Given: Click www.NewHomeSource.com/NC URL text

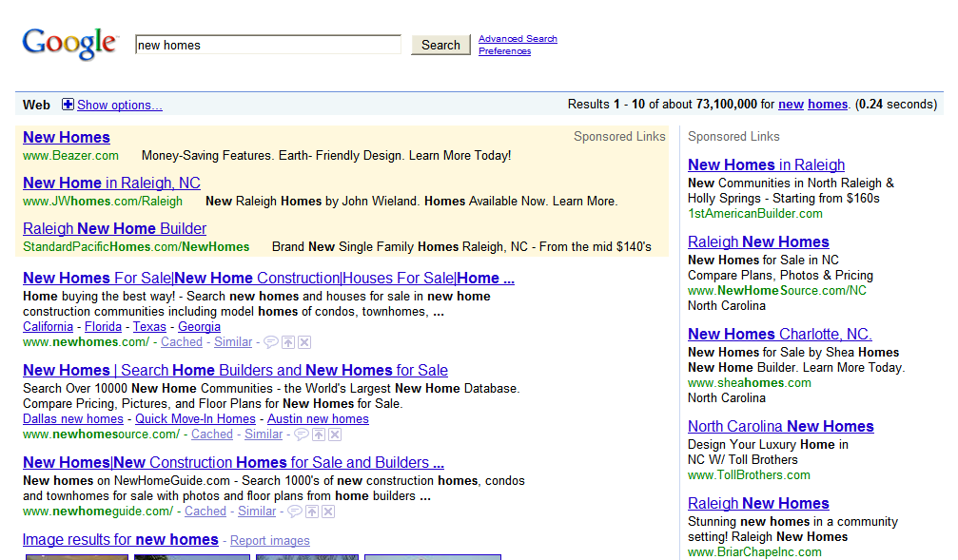Looking at the screenshot, I should click(777, 291).
